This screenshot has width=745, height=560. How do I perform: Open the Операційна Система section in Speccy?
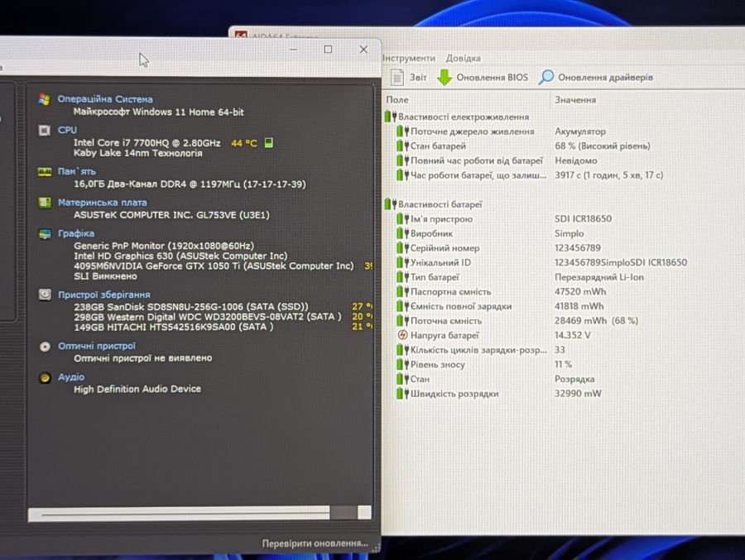105,99
